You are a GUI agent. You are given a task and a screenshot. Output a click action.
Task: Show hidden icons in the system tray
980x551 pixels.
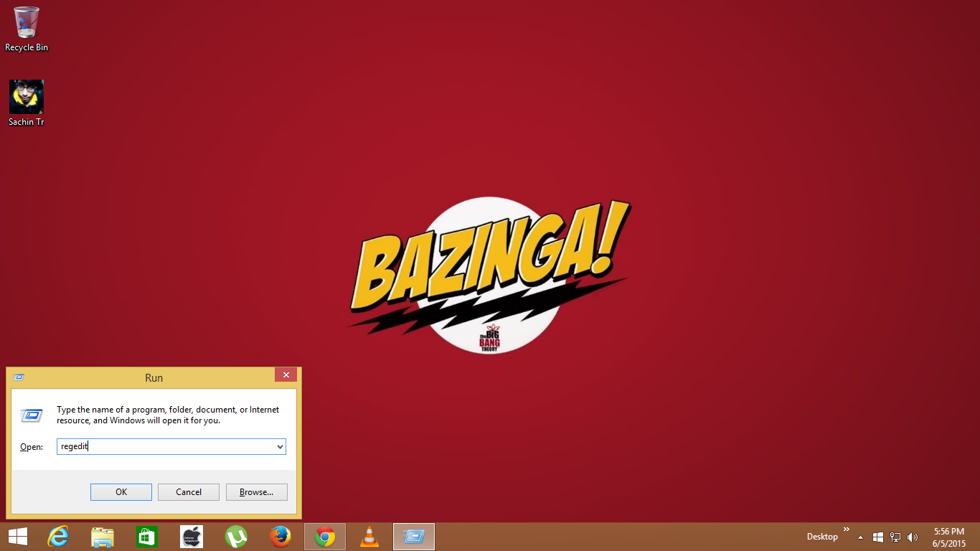tap(860, 537)
